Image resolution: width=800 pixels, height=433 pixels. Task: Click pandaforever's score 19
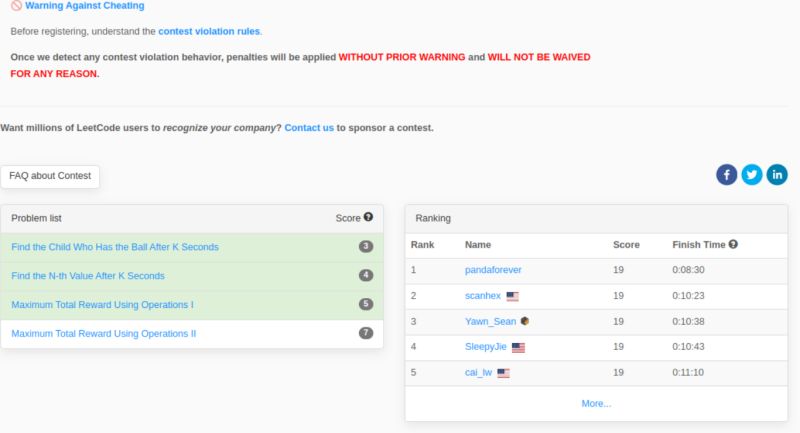[618, 270]
